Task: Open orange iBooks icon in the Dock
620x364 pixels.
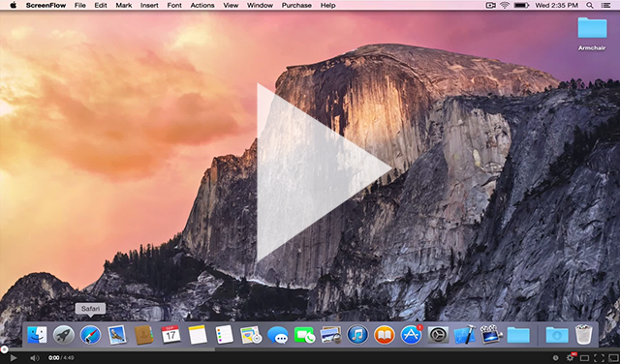Action: point(385,335)
